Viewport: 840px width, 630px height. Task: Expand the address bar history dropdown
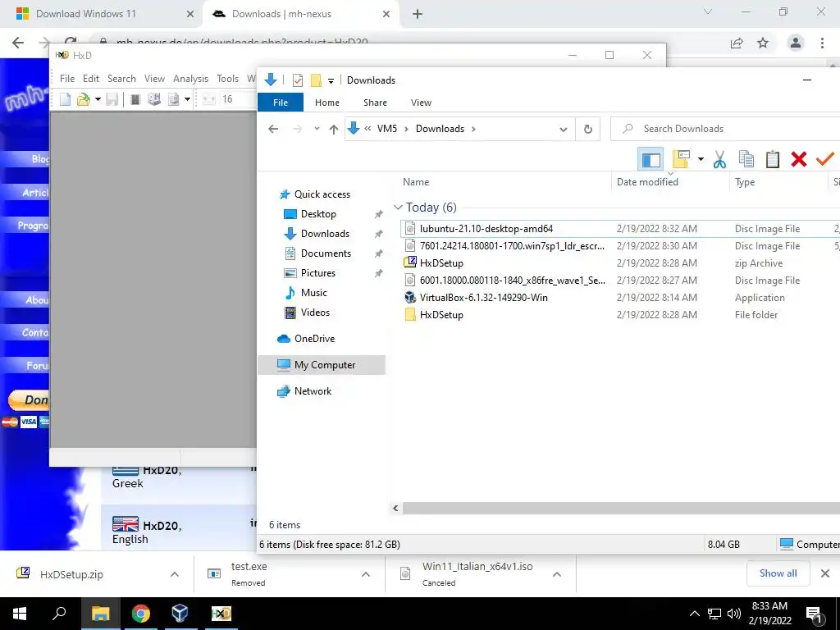click(563, 129)
